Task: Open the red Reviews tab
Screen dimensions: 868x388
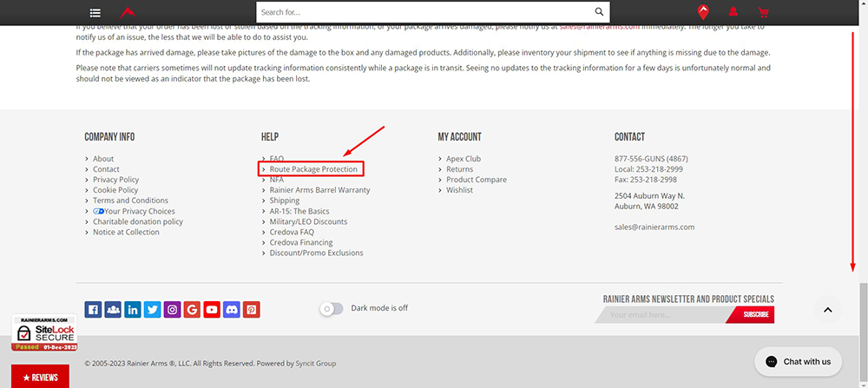Action: coord(40,378)
